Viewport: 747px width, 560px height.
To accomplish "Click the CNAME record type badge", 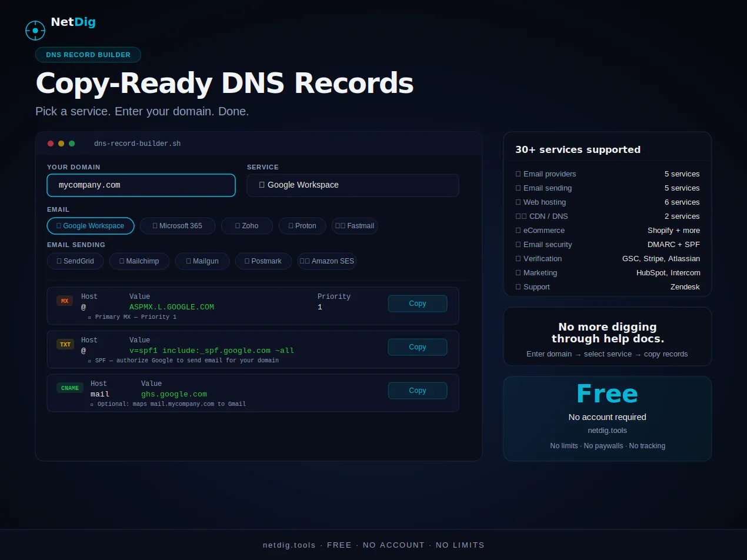I will pyautogui.click(x=70, y=388).
